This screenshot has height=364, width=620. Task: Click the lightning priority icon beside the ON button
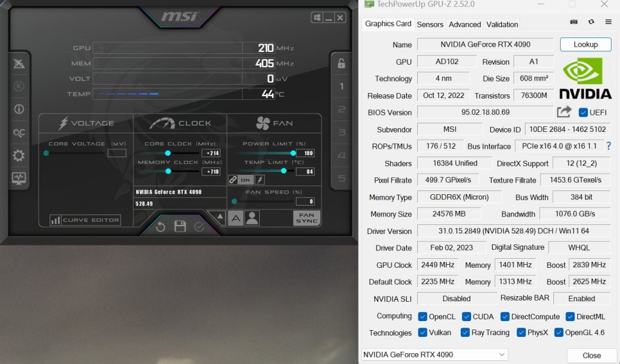click(x=260, y=180)
